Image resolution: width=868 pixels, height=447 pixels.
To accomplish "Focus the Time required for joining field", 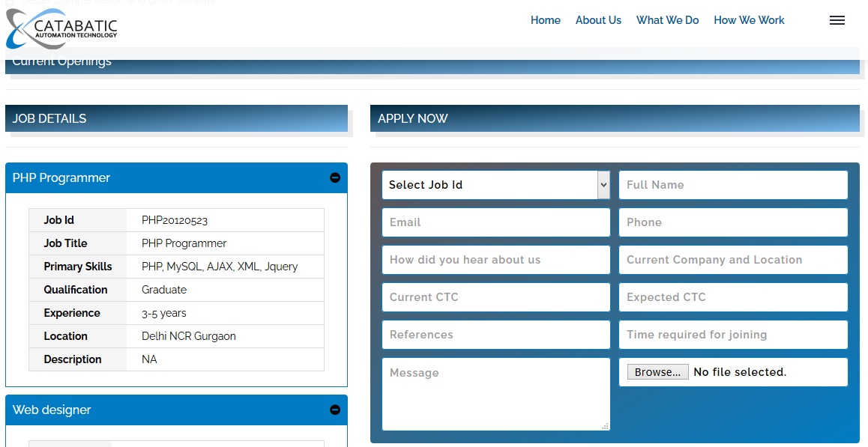I will pyautogui.click(x=732, y=335).
